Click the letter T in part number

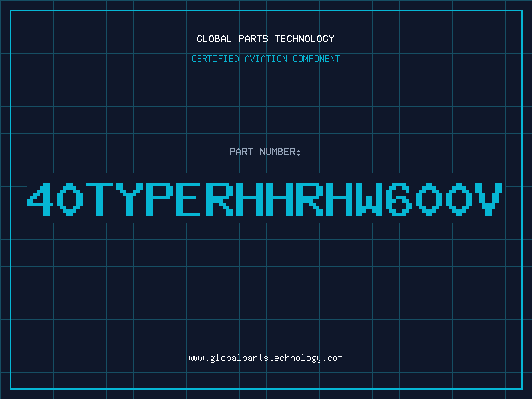pyautogui.click(x=100, y=199)
